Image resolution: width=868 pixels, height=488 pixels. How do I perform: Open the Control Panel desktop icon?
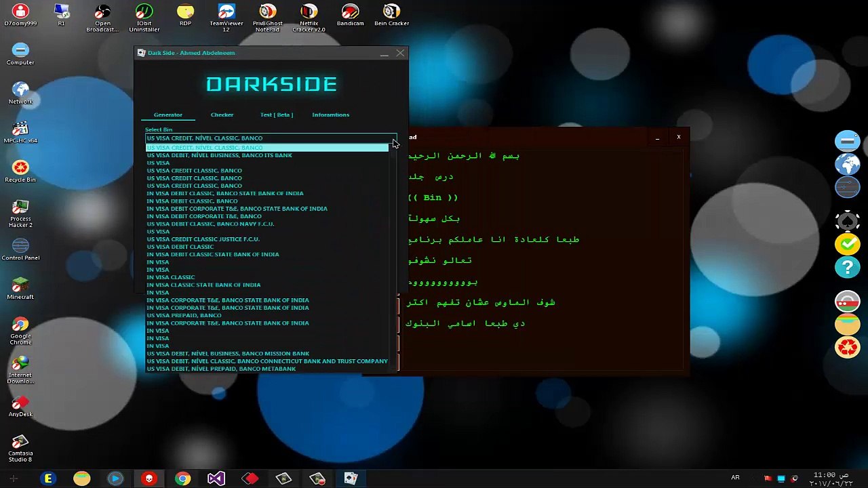pos(20,249)
